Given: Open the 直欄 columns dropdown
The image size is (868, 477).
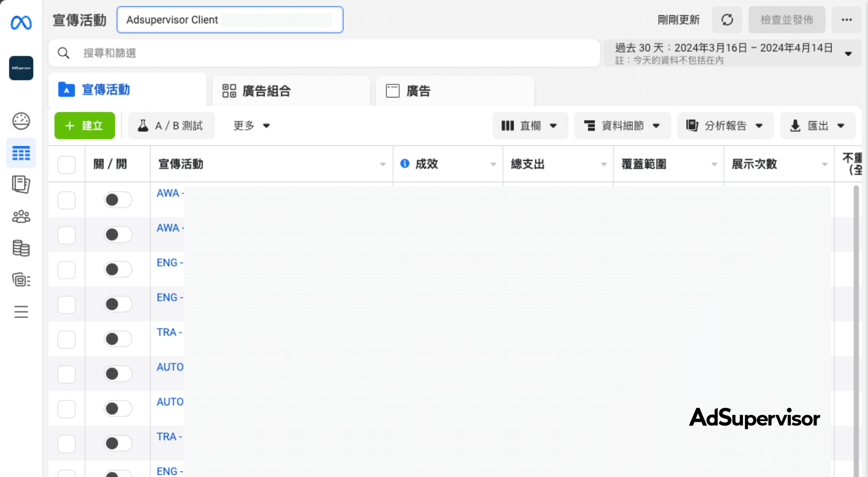Looking at the screenshot, I should 530,126.
